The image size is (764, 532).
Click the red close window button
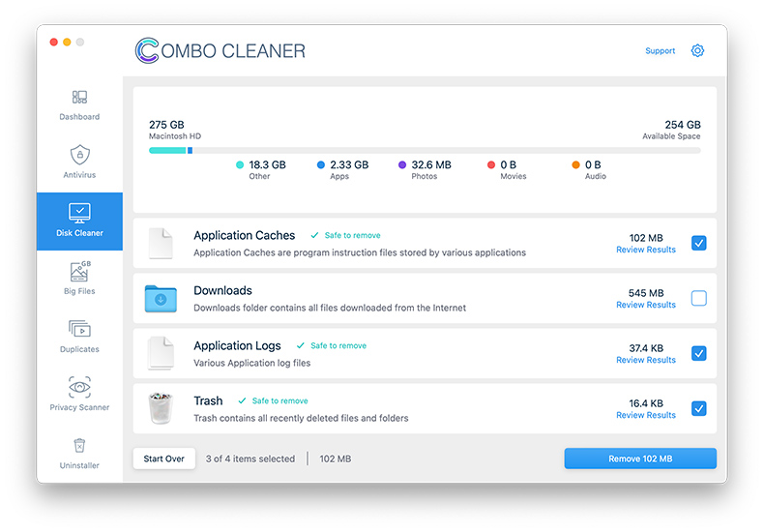[x=53, y=42]
